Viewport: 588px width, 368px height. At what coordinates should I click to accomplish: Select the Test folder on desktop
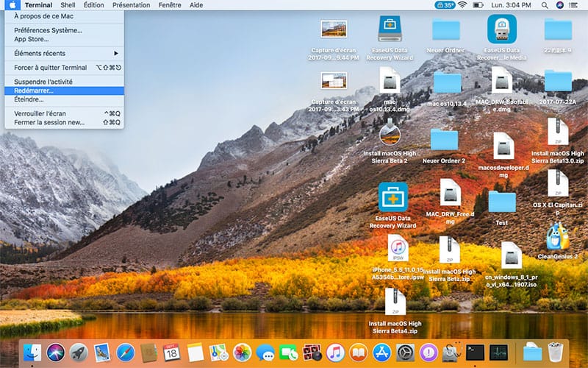[502, 202]
